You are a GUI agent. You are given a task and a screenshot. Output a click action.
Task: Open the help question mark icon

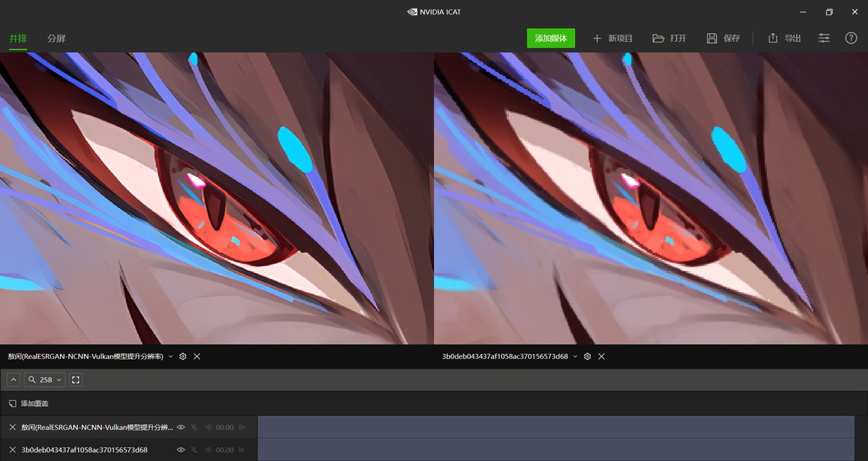click(851, 38)
